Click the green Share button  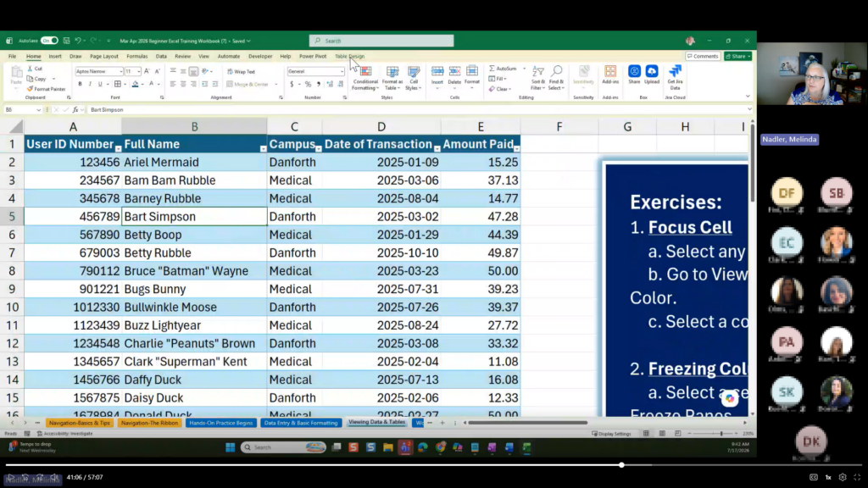738,56
